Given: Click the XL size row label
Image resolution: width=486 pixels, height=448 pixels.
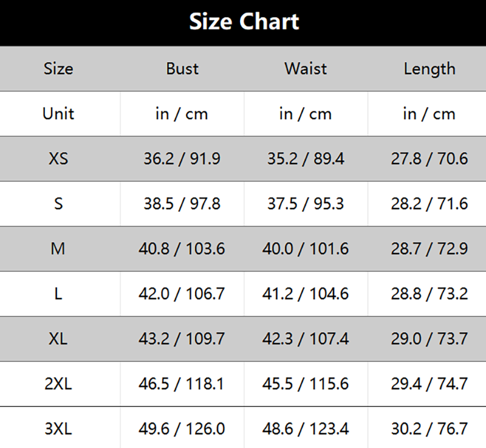Looking at the screenshot, I should [x=58, y=339].
